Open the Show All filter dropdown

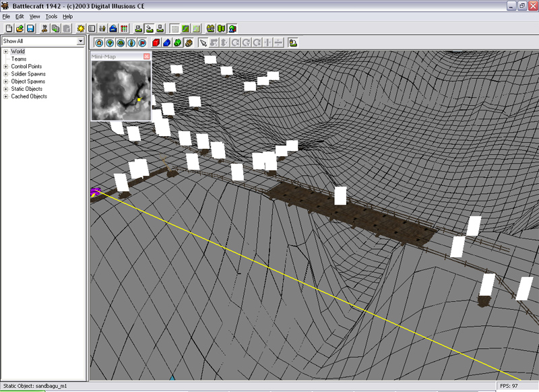pyautogui.click(x=80, y=41)
